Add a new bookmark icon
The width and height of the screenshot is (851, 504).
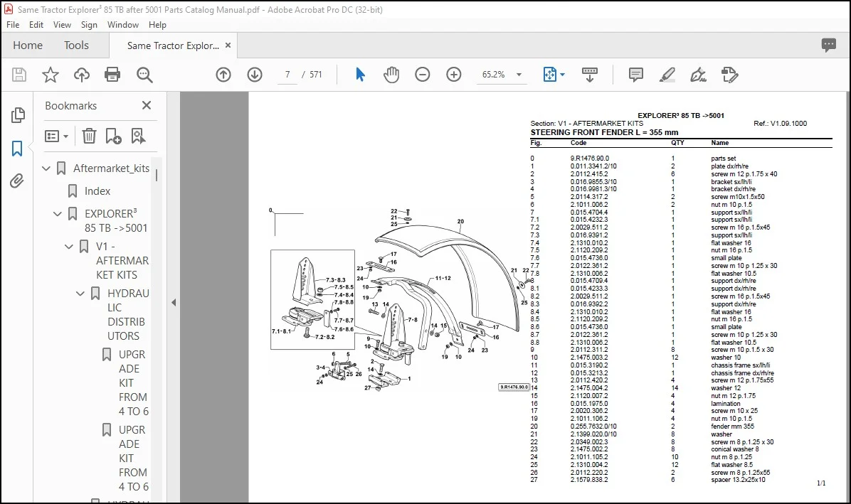coord(113,136)
